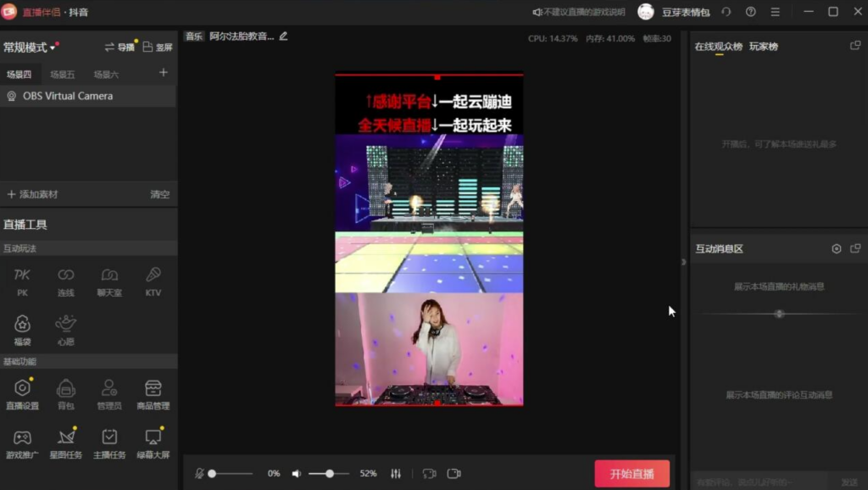Open the audio mixer settings icon

coord(396,473)
